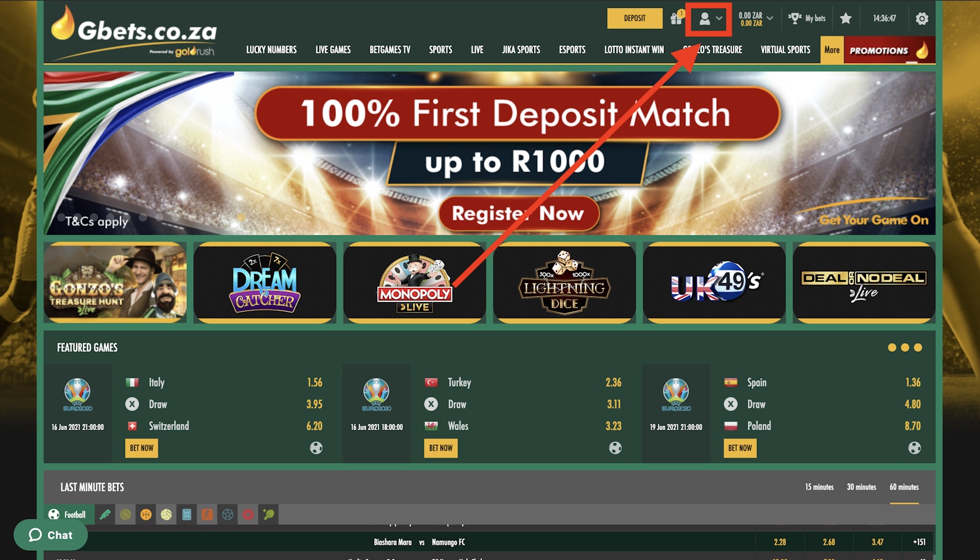
Task: Select Italy win odds 1.56
Action: pyautogui.click(x=314, y=382)
